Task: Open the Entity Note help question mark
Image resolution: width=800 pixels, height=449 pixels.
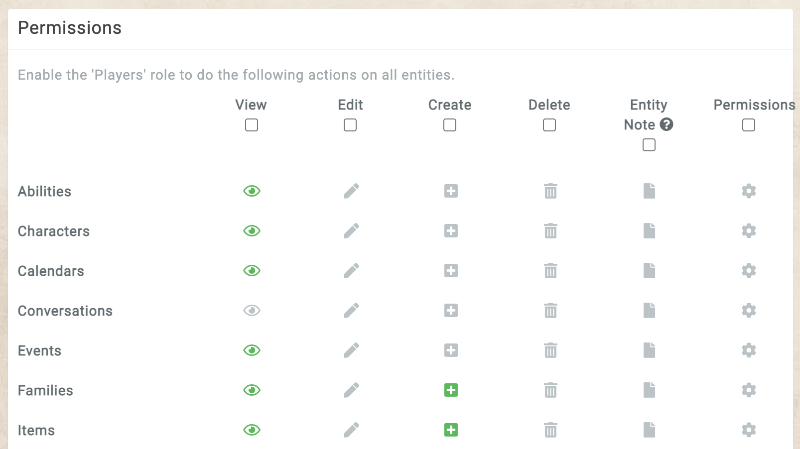Action: click(x=666, y=125)
